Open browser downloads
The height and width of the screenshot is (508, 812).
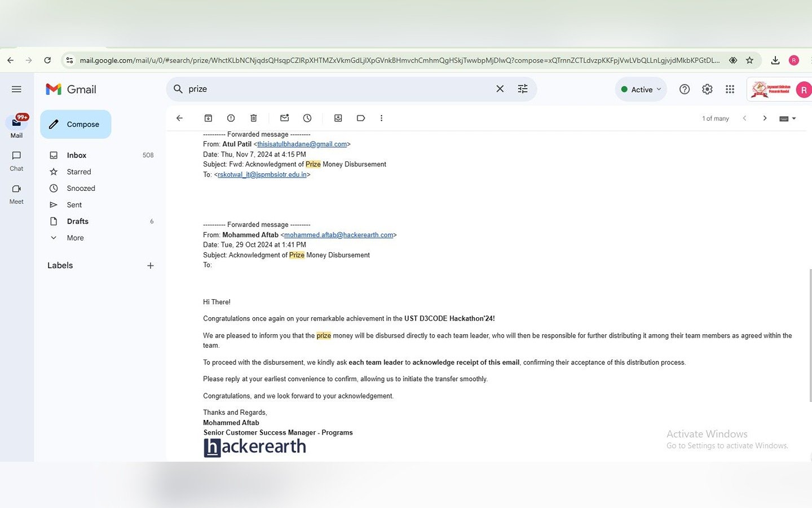[775, 60]
